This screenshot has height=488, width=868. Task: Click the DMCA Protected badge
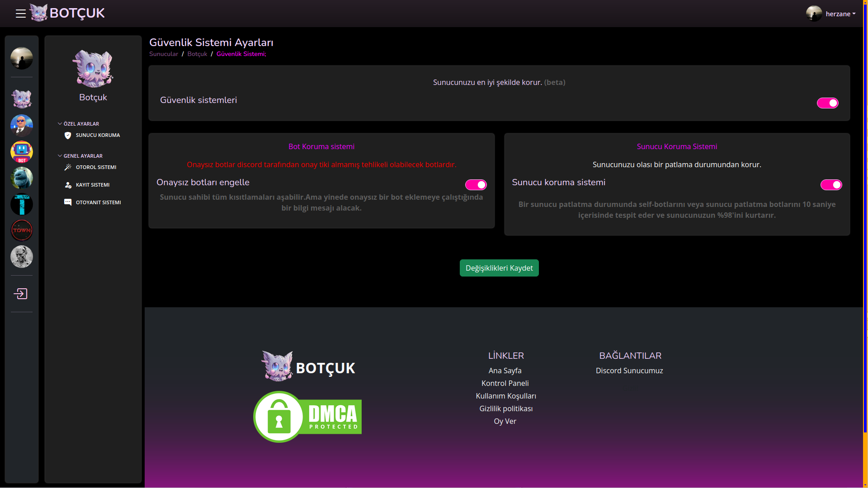(307, 417)
